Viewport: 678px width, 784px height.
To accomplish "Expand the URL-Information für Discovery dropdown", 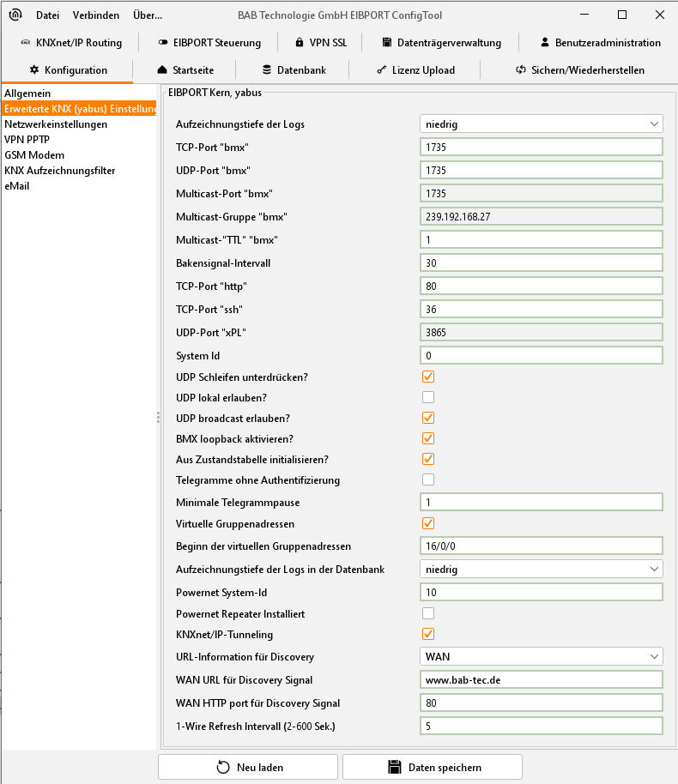I will tap(542, 657).
